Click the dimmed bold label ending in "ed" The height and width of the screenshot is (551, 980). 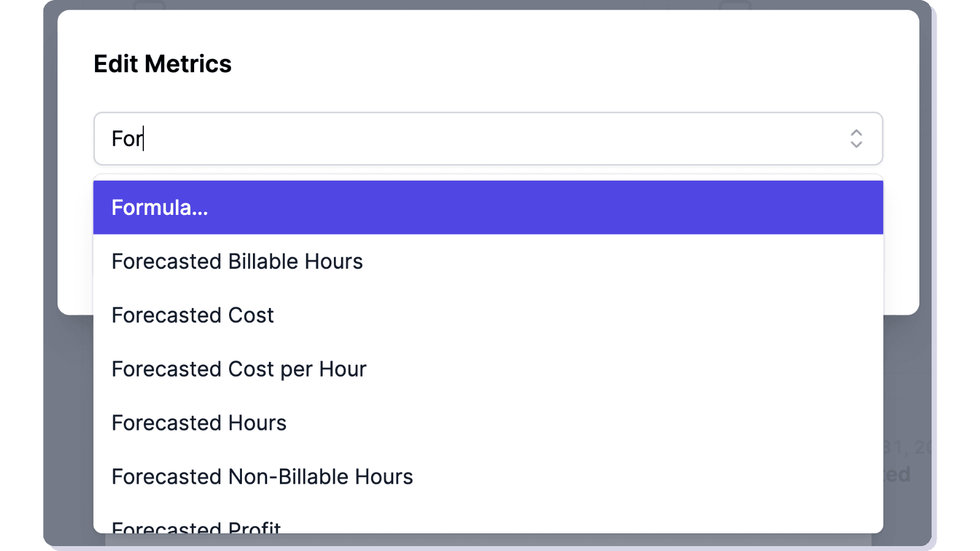[x=897, y=474]
